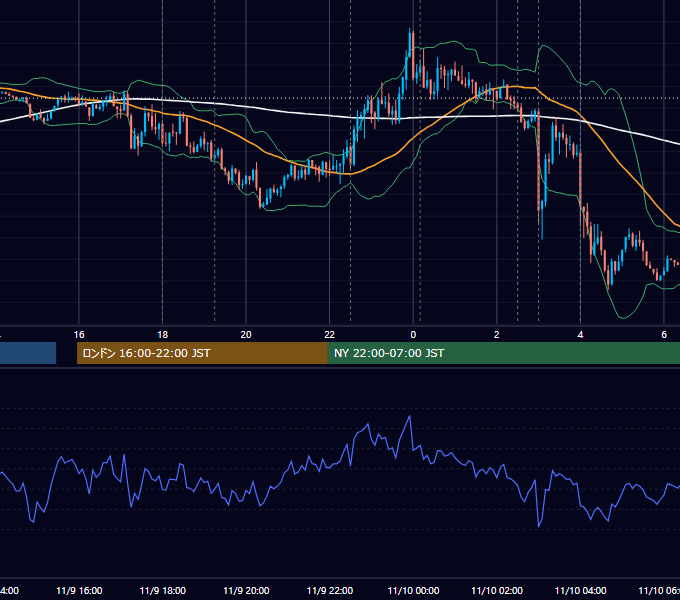Viewport: 680px width, 600px height.
Task: Click the 11/10 00:00 date label
Action: 413,590
